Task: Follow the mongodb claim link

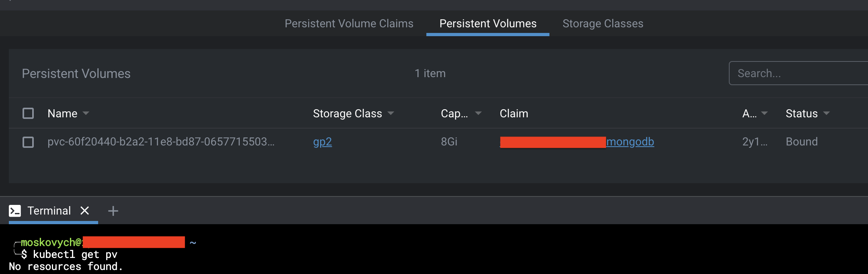Action: [629, 142]
